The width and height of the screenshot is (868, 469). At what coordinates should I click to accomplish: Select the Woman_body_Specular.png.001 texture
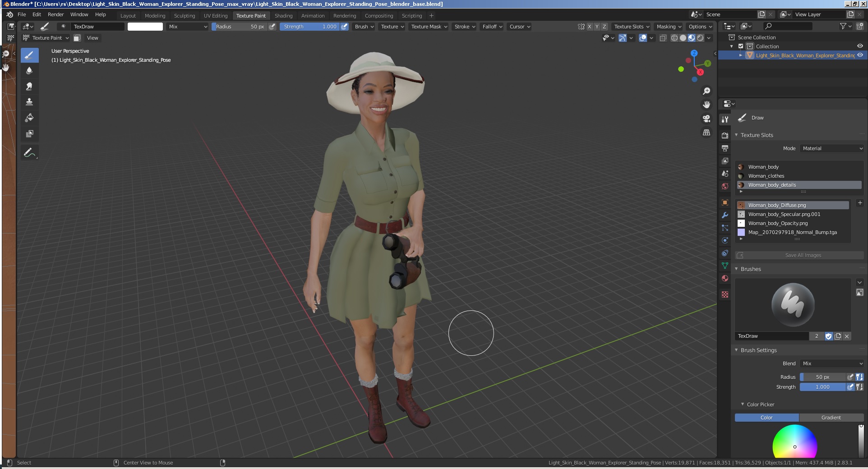(x=793, y=214)
